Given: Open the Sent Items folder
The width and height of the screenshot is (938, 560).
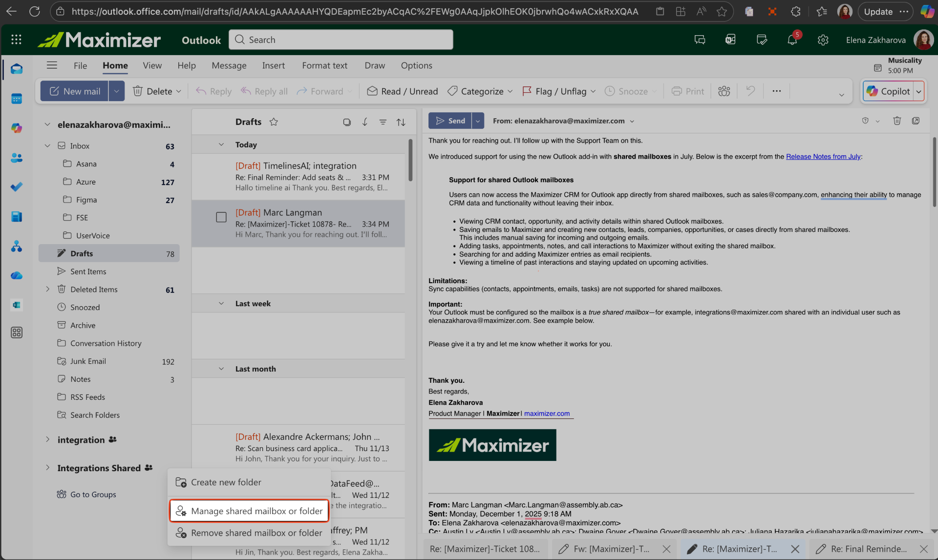Looking at the screenshot, I should click(x=88, y=271).
